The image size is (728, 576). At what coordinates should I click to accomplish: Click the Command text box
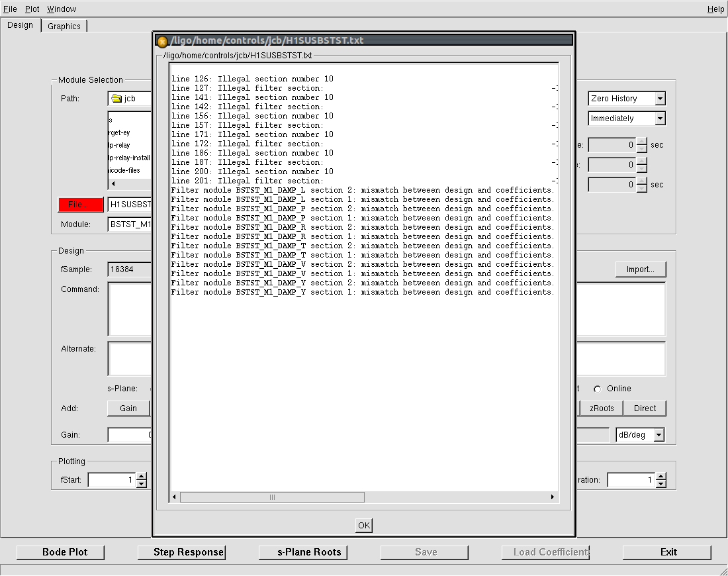130,309
